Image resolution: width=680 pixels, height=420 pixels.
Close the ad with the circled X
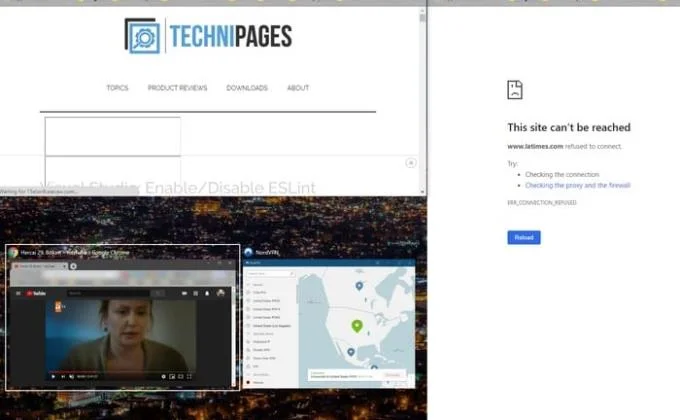(x=411, y=163)
